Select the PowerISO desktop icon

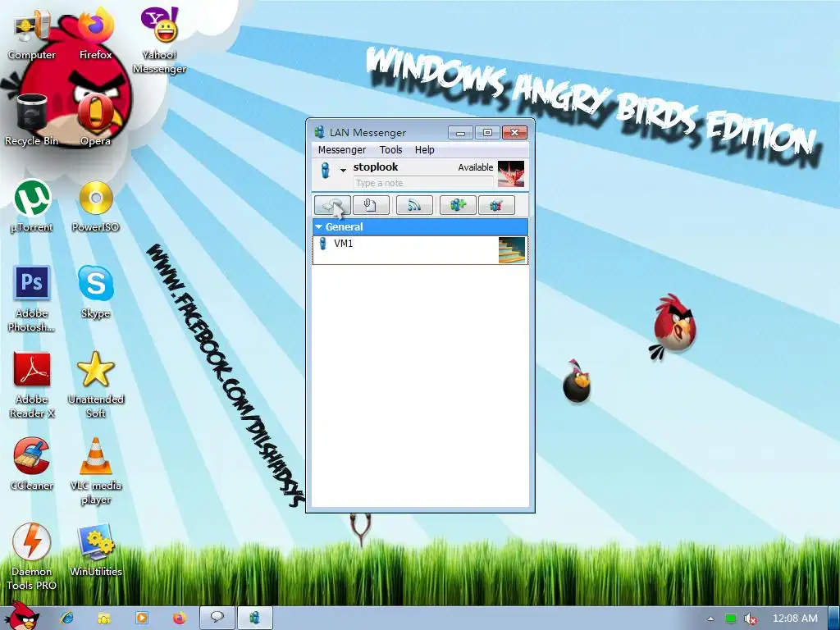(95, 207)
